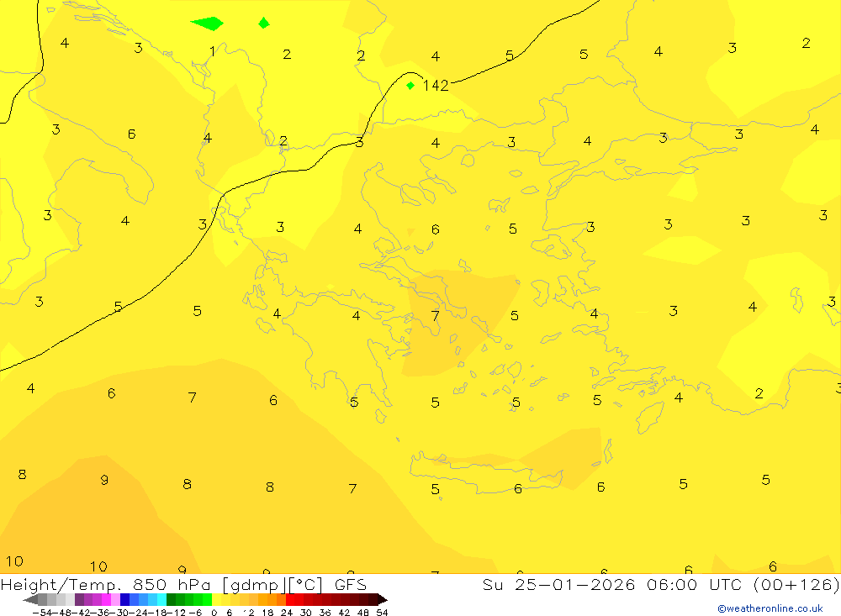Click the temperature value 1 on the map
This screenshot has width=841, height=616.
pyautogui.click(x=213, y=51)
